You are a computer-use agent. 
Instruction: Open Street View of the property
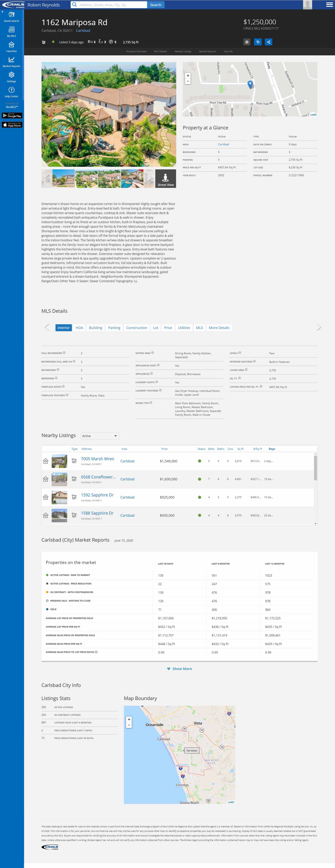click(x=165, y=179)
